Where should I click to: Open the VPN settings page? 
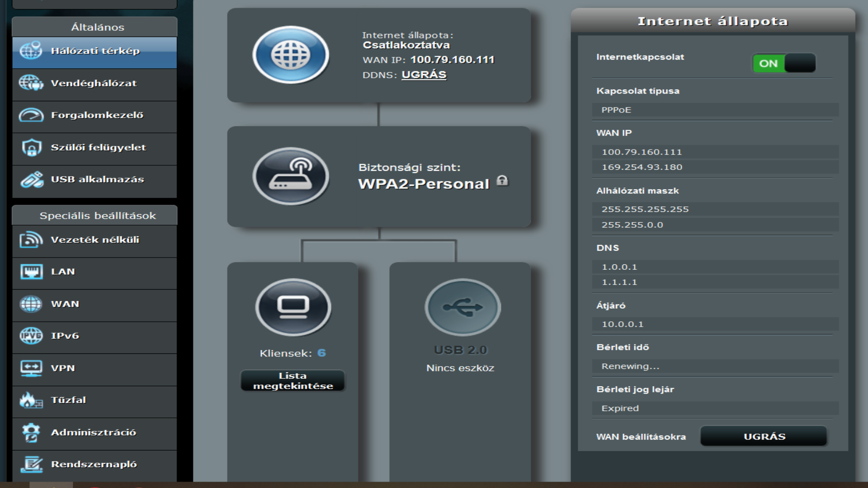pos(63,368)
